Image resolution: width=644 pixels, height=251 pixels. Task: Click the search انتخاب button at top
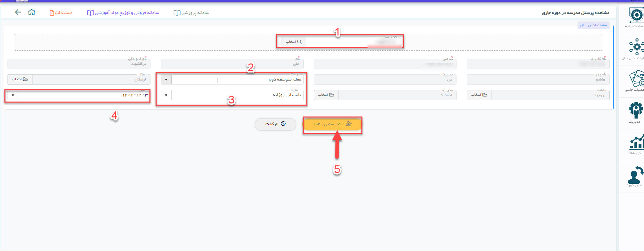pos(293,42)
